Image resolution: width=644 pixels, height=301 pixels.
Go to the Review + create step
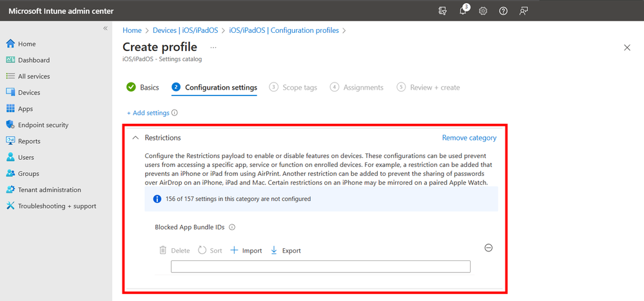pos(429,88)
